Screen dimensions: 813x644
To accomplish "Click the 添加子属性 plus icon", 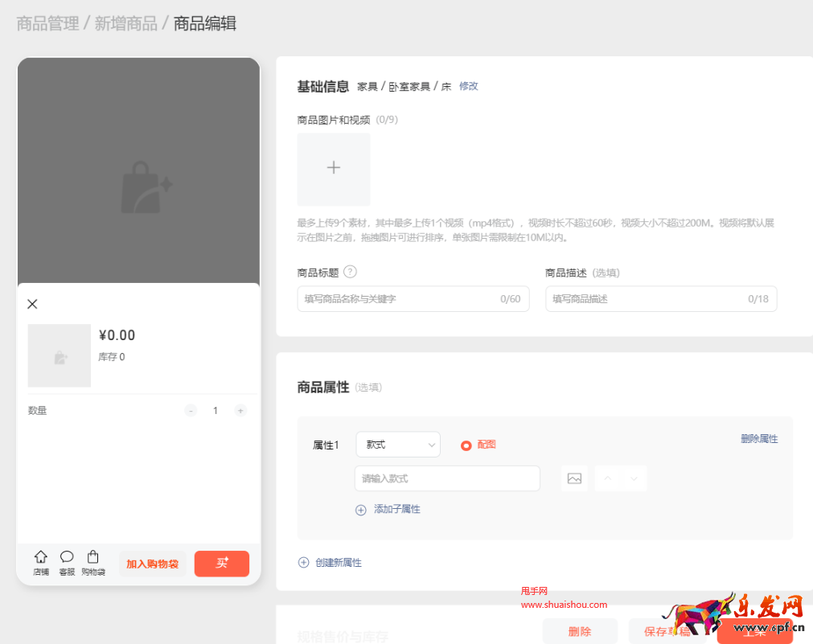I will 360,510.
